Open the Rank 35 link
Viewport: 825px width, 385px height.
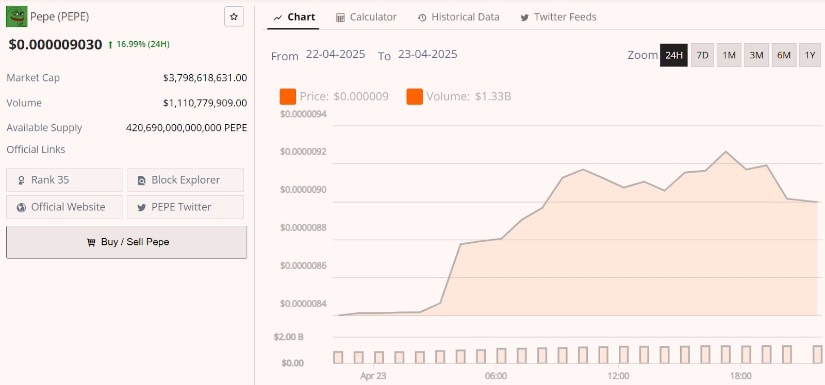click(64, 180)
